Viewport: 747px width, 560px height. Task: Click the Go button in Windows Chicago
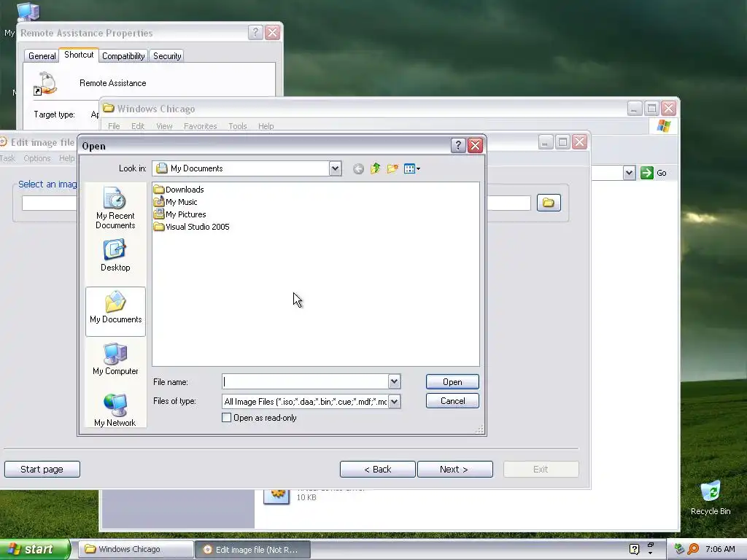[654, 173]
